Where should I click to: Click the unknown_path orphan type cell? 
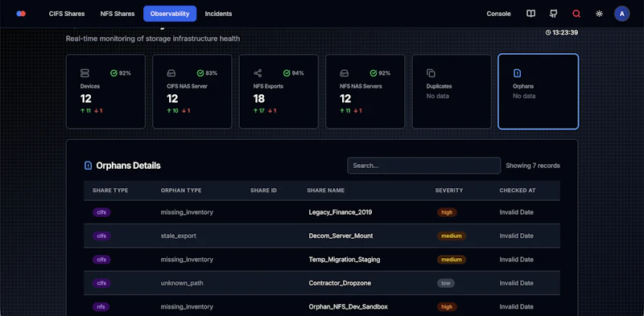182,283
